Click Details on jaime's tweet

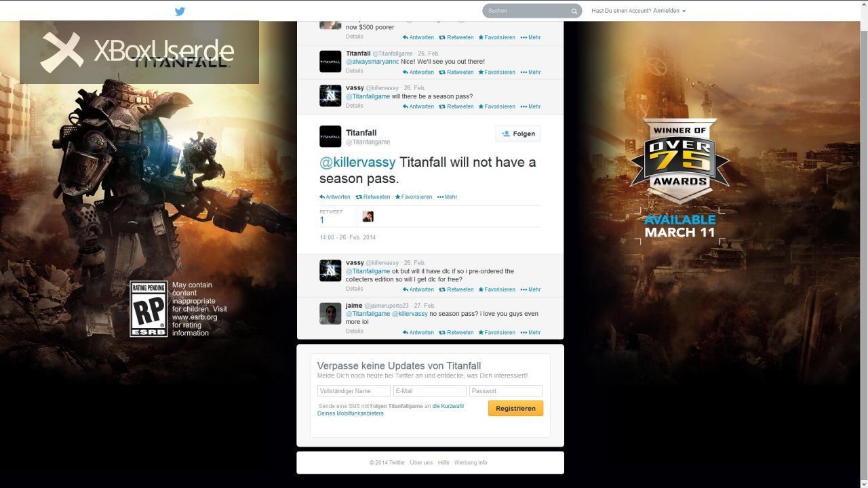coord(354,331)
